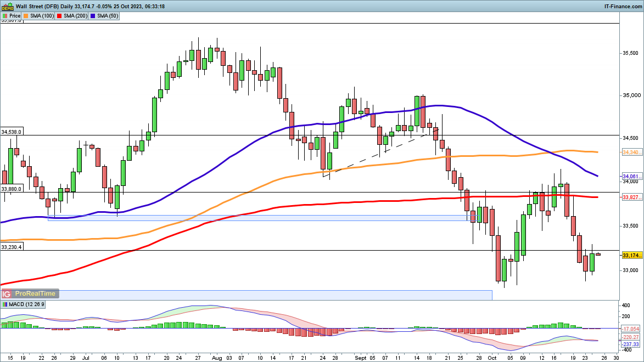Select the blue SMA (50) legend entry
Screen dimensions: 644x362
pyautogui.click(x=104, y=16)
